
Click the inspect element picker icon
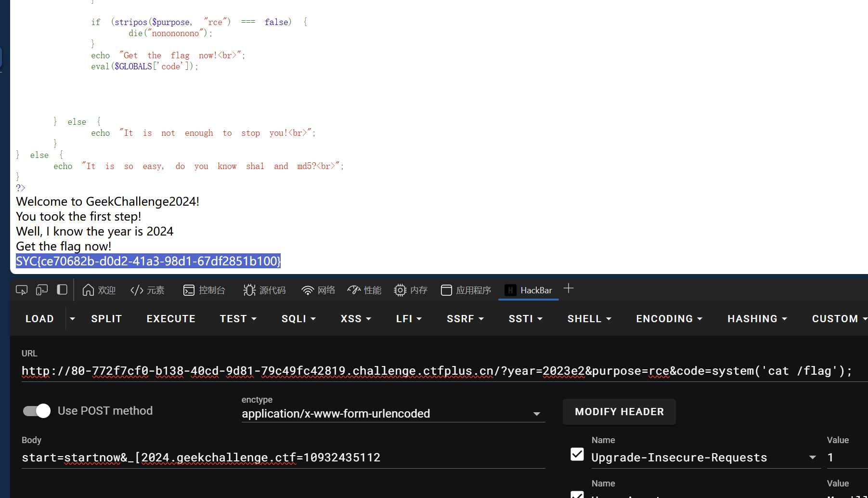[22, 290]
